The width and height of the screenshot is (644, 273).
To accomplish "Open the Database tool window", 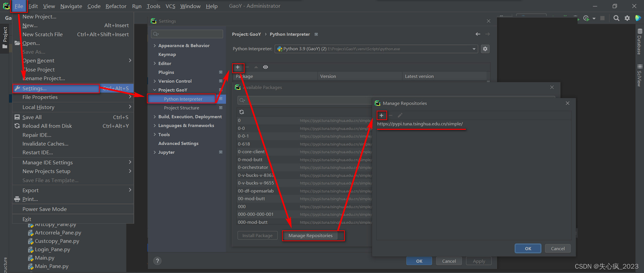I will click(x=639, y=42).
